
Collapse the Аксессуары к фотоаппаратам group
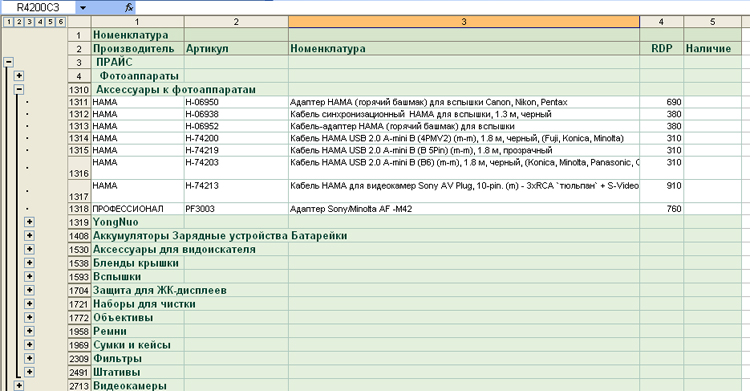19,89
